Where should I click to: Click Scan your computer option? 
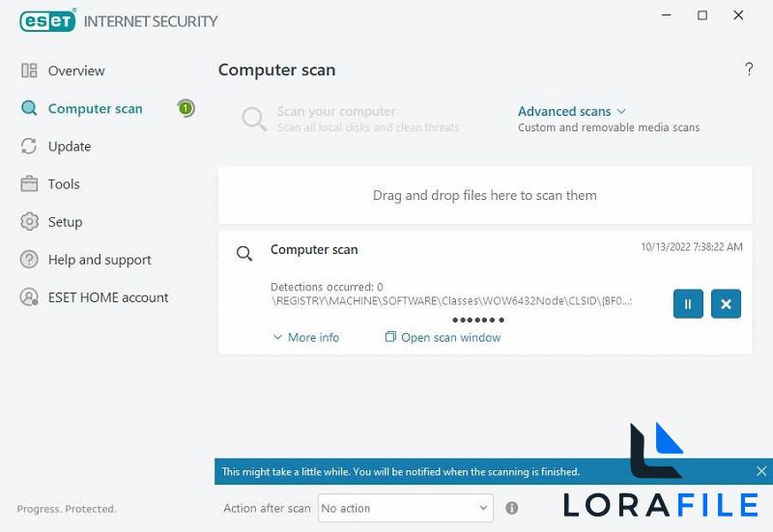(x=368, y=119)
